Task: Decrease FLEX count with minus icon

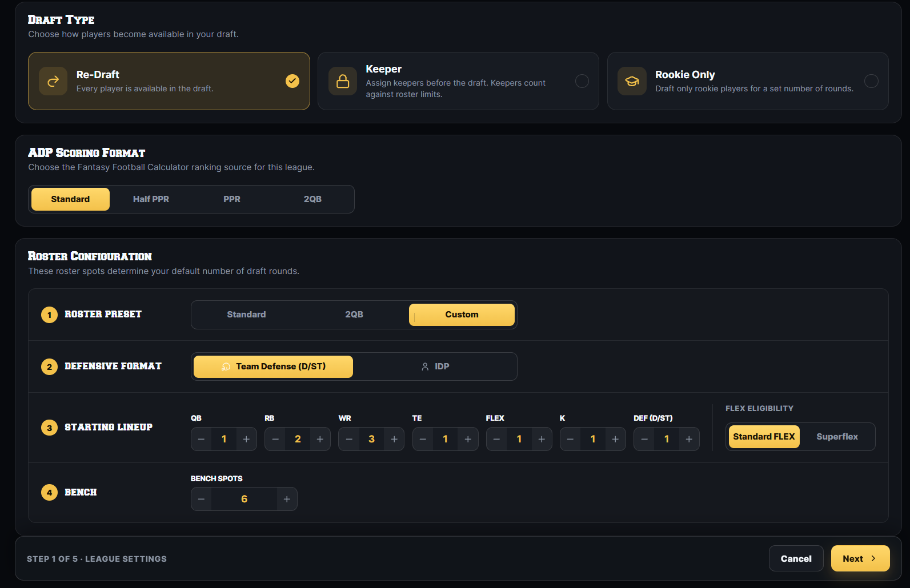Action: [496, 439]
